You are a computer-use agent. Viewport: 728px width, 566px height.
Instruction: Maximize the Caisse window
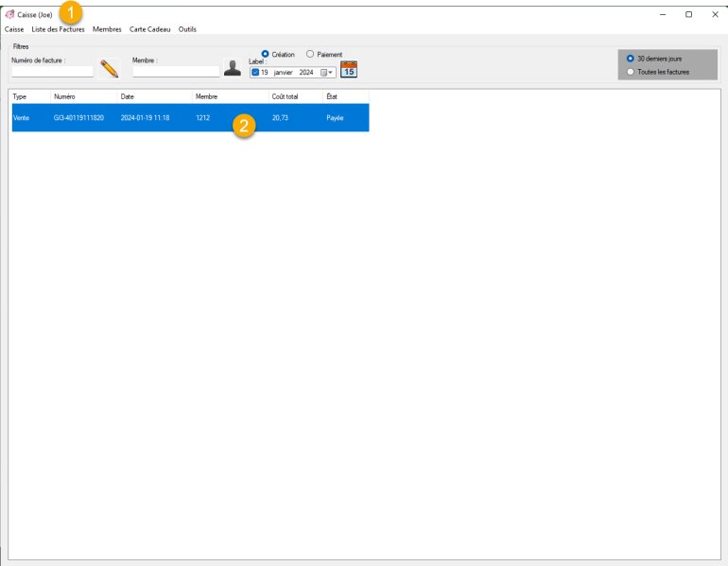coord(688,14)
